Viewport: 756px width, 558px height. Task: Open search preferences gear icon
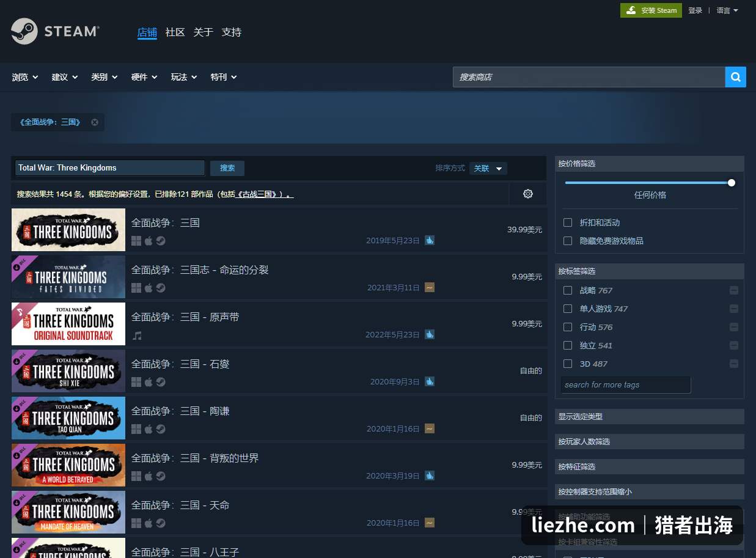pyautogui.click(x=528, y=194)
